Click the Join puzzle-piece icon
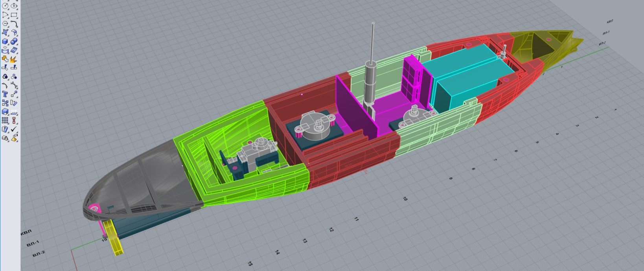The width and height of the screenshot is (644, 271). pos(5,59)
